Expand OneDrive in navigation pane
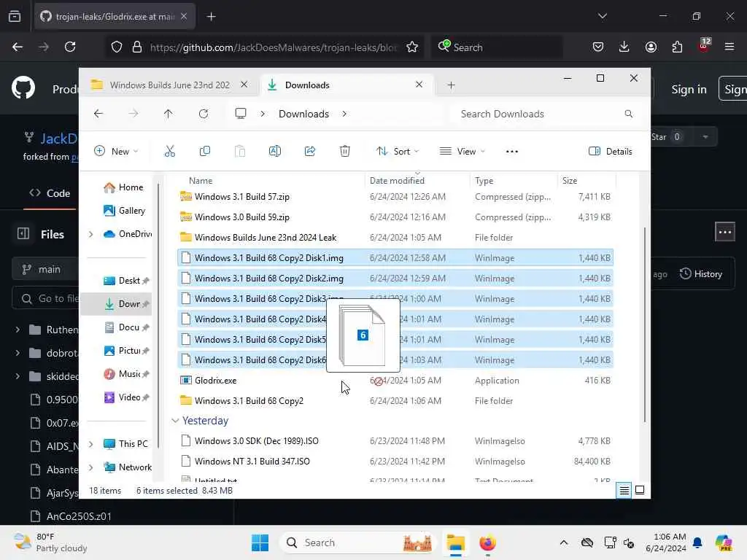Image resolution: width=747 pixels, height=560 pixels. [x=90, y=234]
